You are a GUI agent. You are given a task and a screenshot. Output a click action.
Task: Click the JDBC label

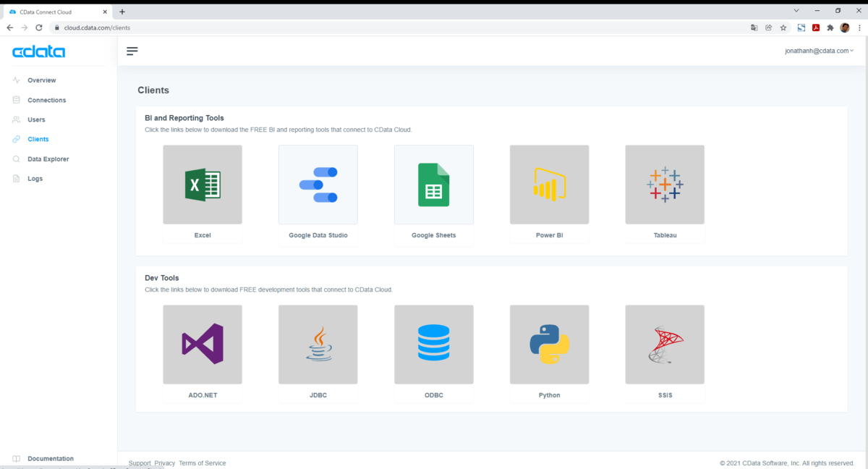pos(318,395)
